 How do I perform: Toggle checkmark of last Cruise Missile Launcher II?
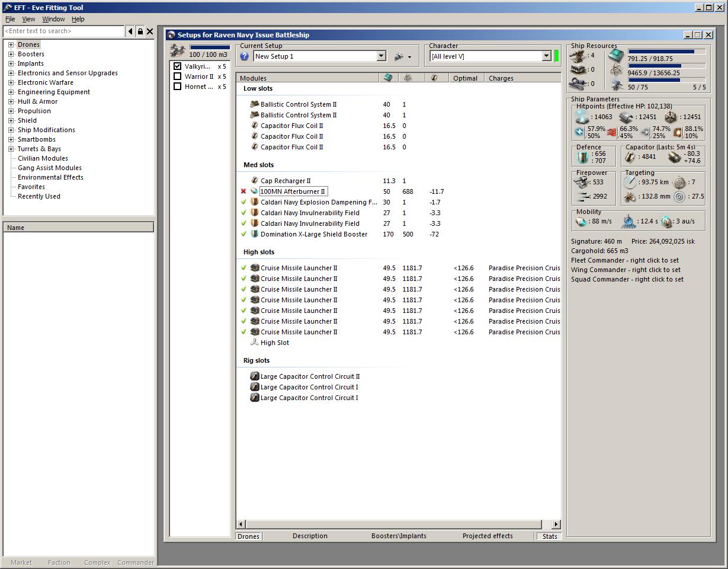pyautogui.click(x=243, y=332)
